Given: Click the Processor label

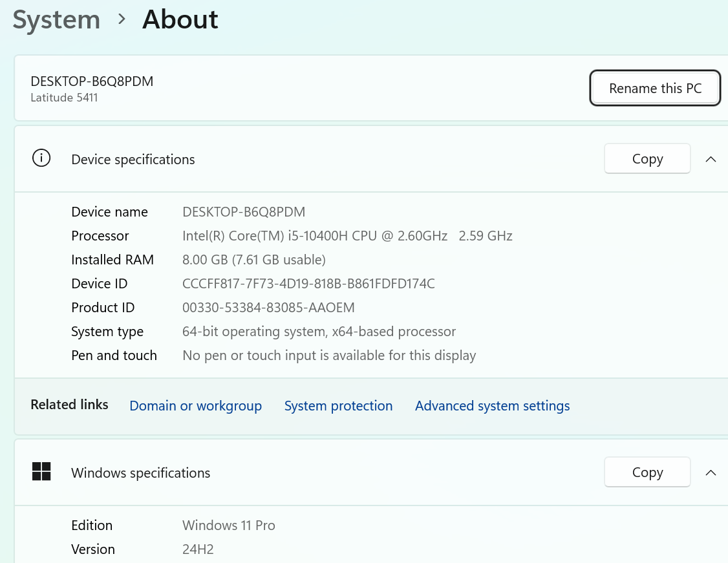Looking at the screenshot, I should (x=100, y=236).
